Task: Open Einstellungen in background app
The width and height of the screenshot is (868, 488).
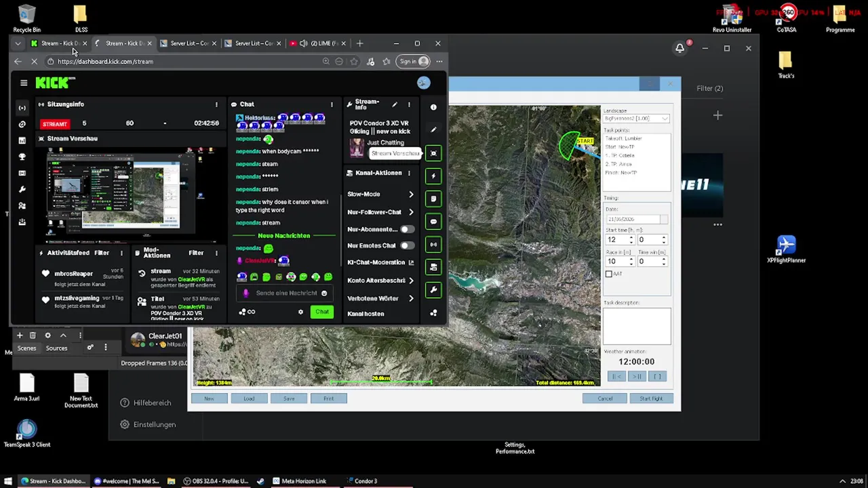Action: tap(148, 425)
